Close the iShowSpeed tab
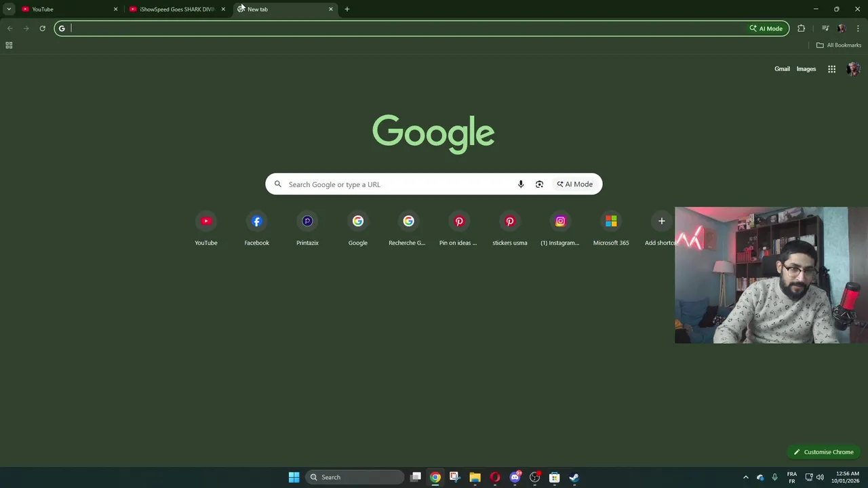 [223, 9]
